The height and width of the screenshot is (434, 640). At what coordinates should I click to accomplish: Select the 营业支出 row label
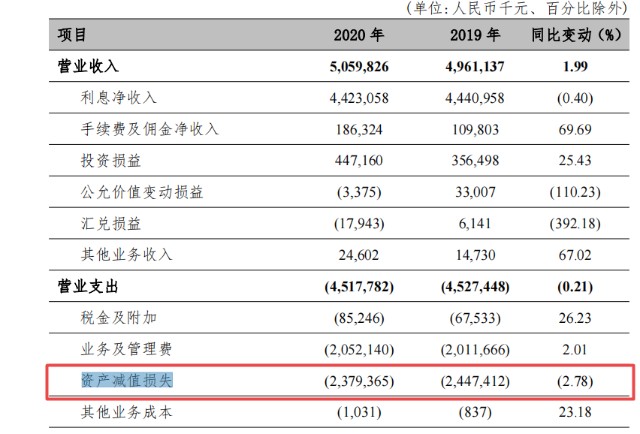88,286
